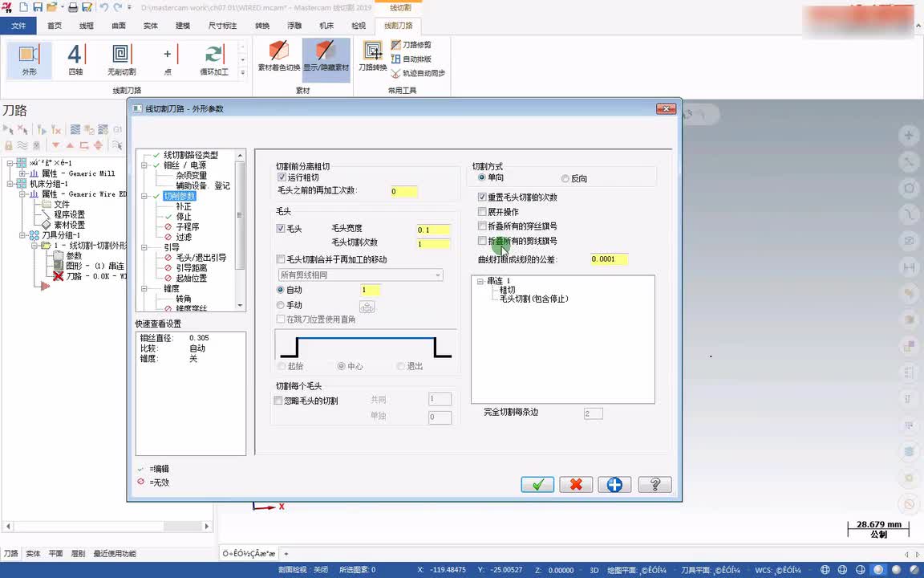Click the Open folder icon in quick access toolbar
The height and width of the screenshot is (578, 924).
52,8
